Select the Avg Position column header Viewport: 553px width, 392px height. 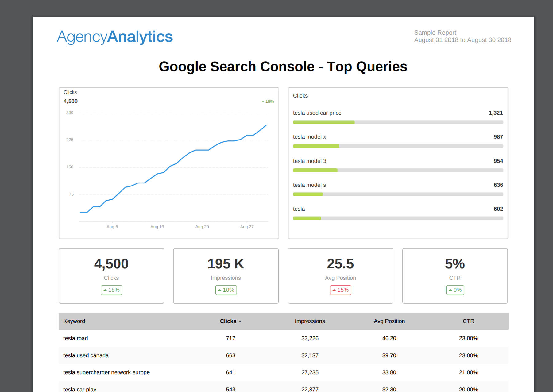389,321
